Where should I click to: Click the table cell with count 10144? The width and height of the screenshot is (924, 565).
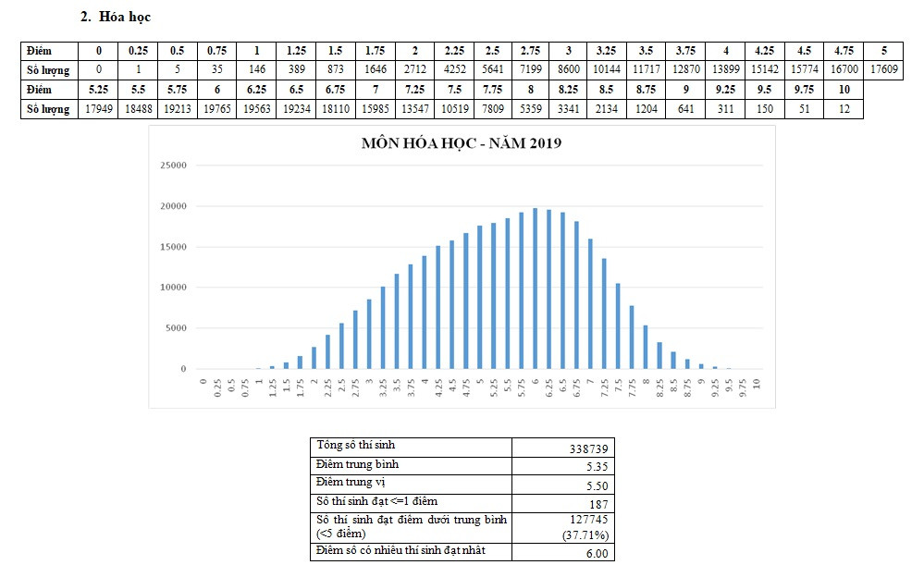point(607,69)
